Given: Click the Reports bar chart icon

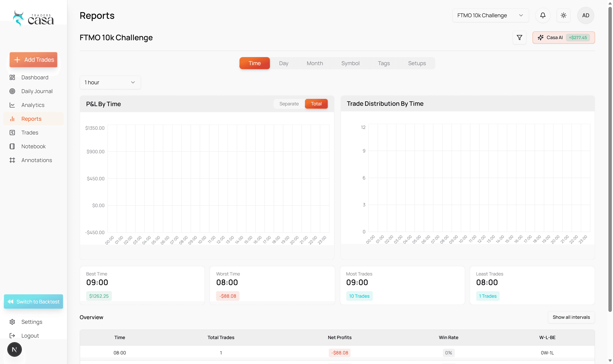Looking at the screenshot, I should coord(12,119).
